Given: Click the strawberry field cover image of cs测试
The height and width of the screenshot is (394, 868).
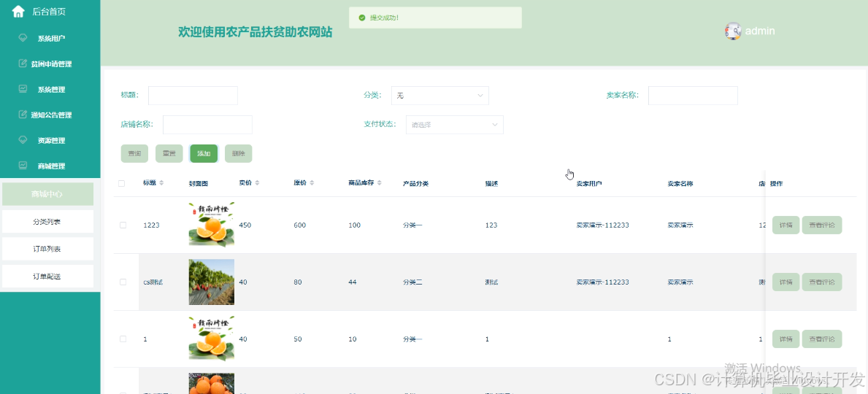Looking at the screenshot, I should pos(212,282).
